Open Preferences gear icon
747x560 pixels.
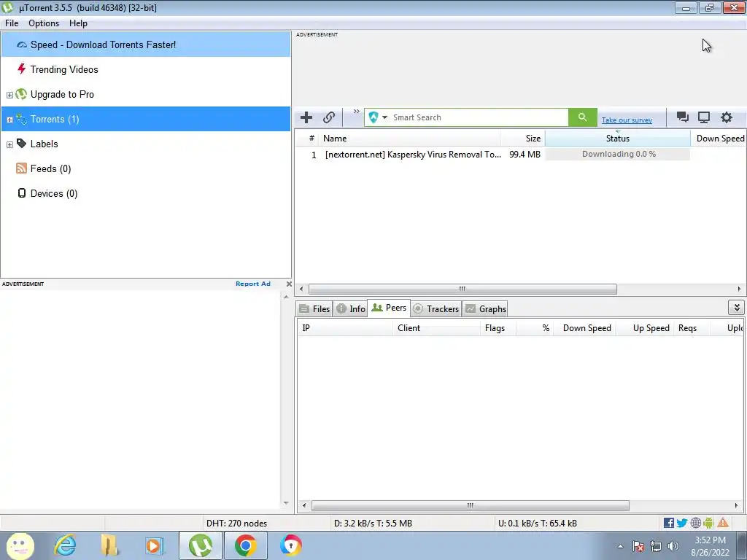click(726, 117)
